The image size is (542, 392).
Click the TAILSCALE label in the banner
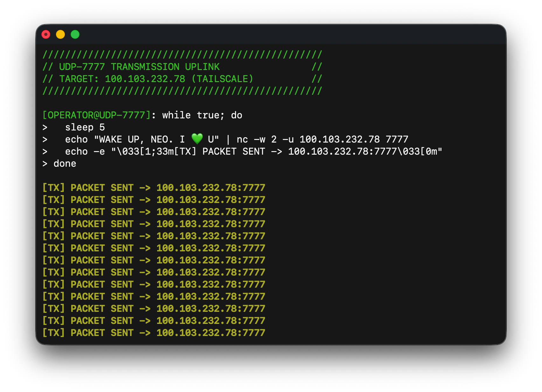tap(223, 79)
